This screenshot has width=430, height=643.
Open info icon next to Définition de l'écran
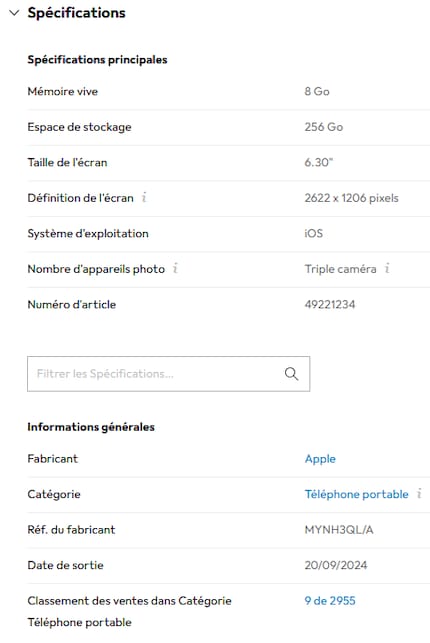pyautogui.click(x=144, y=198)
